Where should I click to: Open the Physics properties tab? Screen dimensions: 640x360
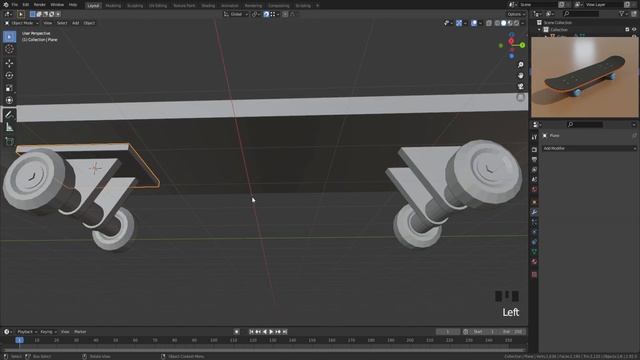[534, 232]
